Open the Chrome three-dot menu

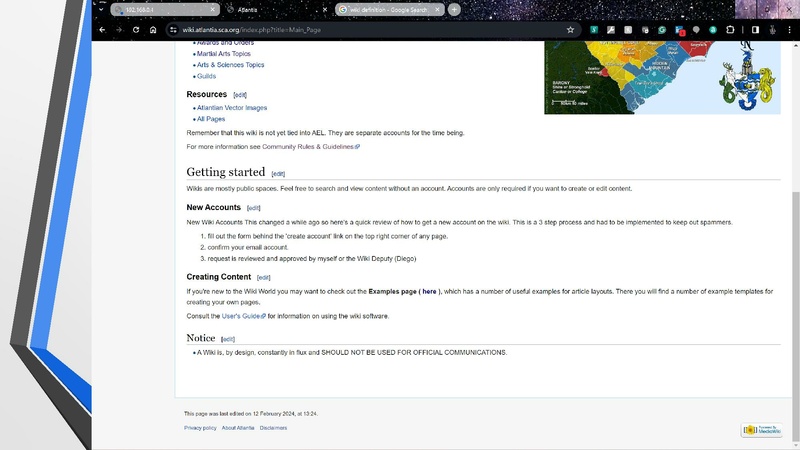(x=789, y=30)
